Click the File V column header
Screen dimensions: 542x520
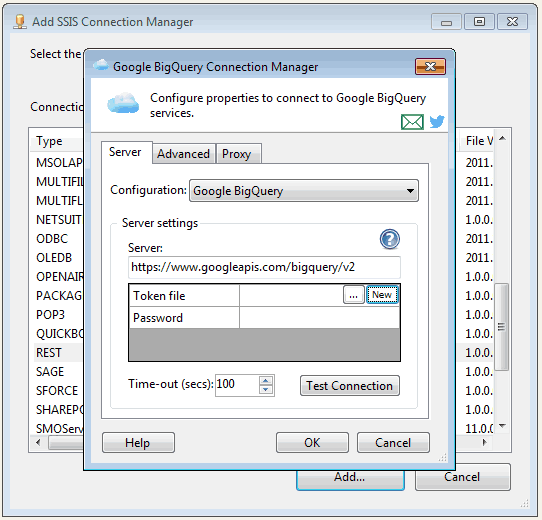click(477, 141)
